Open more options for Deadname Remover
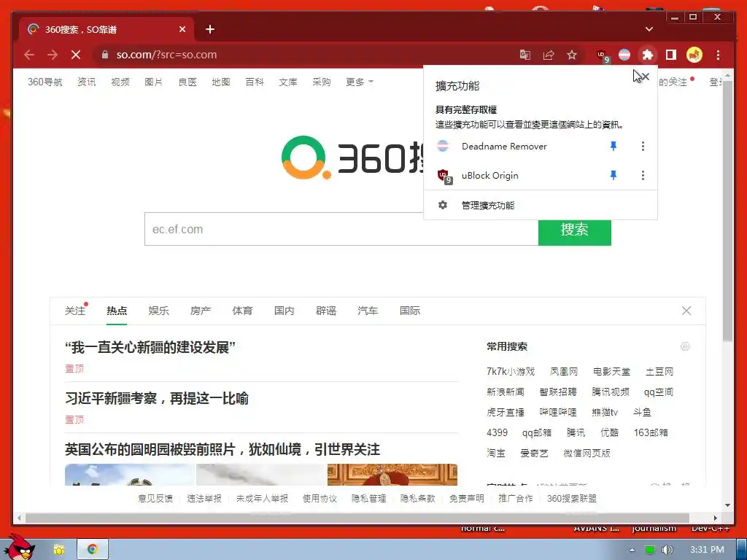Viewport: 747px width, 560px height. [643, 146]
